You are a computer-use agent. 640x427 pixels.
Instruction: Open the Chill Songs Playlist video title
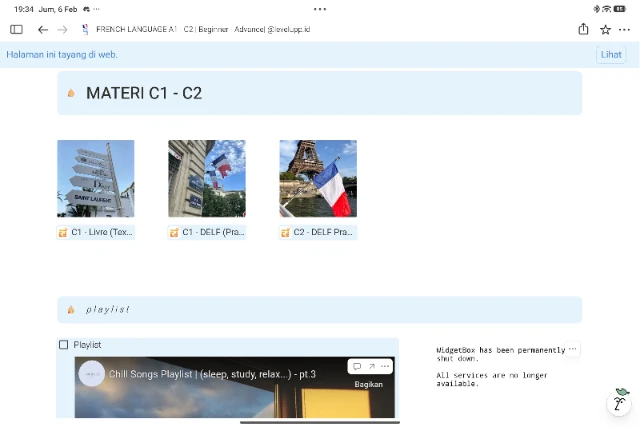[x=212, y=374]
